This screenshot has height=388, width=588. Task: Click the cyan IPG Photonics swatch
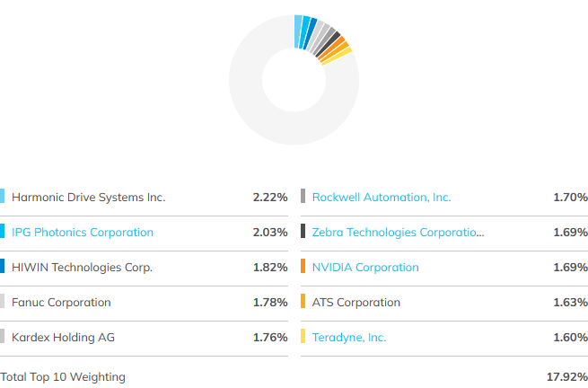click(x=3, y=231)
